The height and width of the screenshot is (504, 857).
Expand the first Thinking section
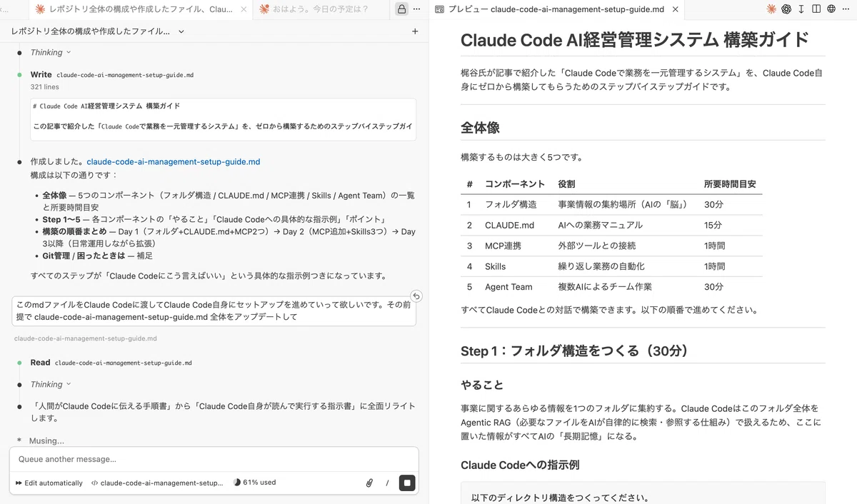pos(51,52)
